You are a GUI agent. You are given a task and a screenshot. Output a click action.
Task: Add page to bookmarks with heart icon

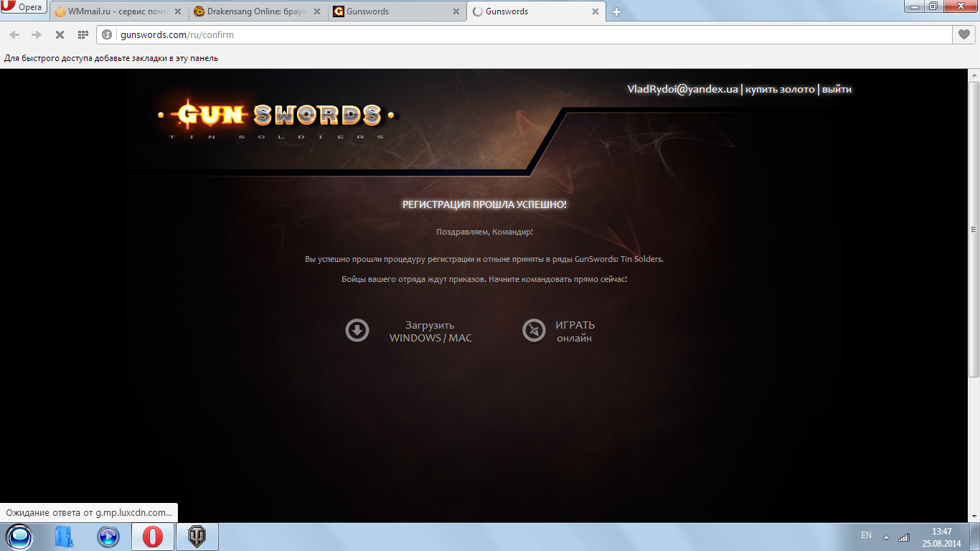tap(964, 34)
